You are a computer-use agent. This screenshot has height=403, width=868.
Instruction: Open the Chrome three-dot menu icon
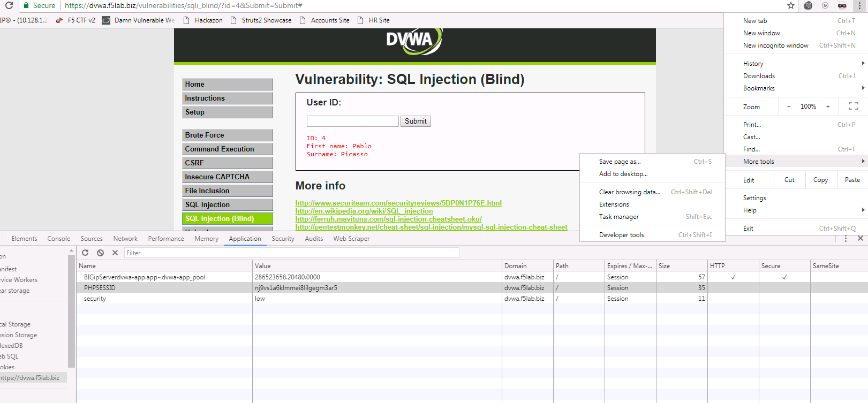(860, 5)
